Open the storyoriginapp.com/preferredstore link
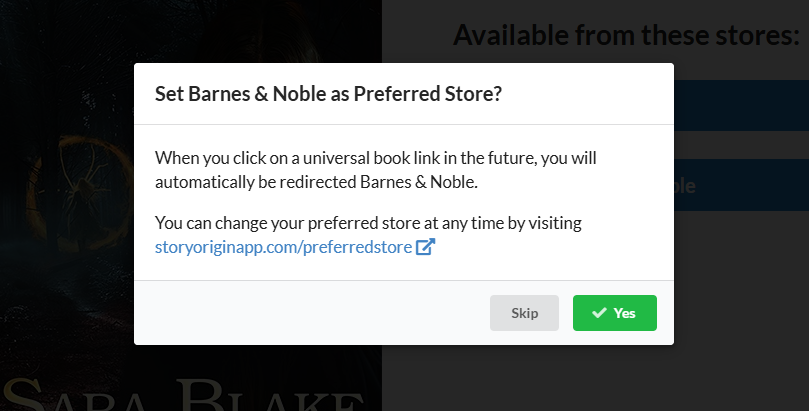The image size is (809, 411). (x=284, y=247)
